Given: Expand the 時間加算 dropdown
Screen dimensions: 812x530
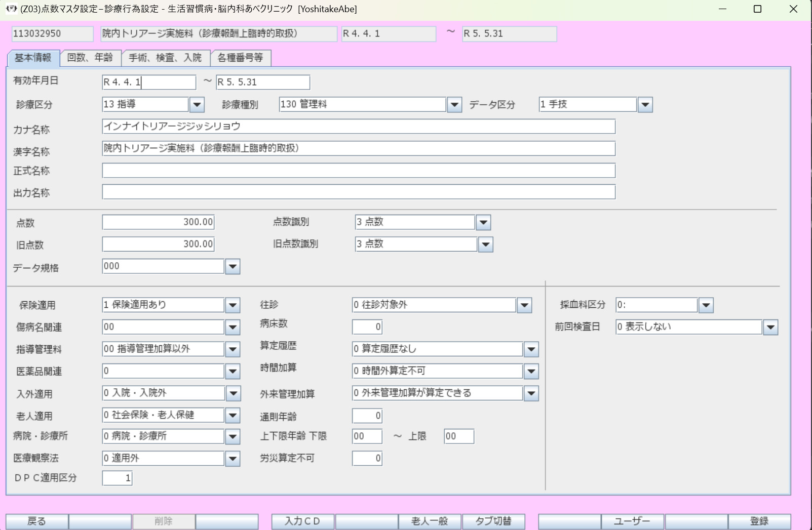Looking at the screenshot, I should point(531,372).
